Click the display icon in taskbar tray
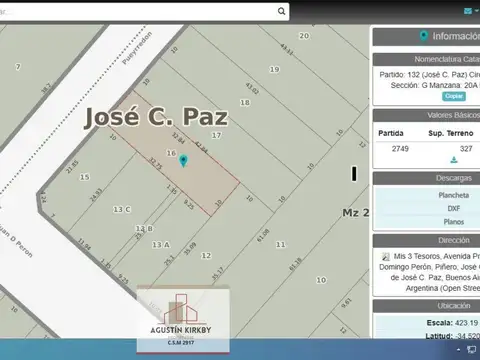 coord(471,350)
